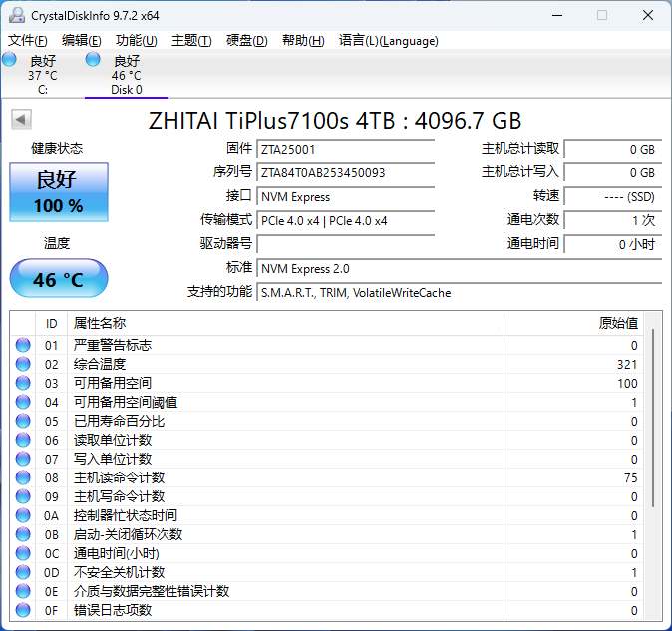
Task: Click status orb for row 09 主机写命令计数
Action: coord(23,496)
